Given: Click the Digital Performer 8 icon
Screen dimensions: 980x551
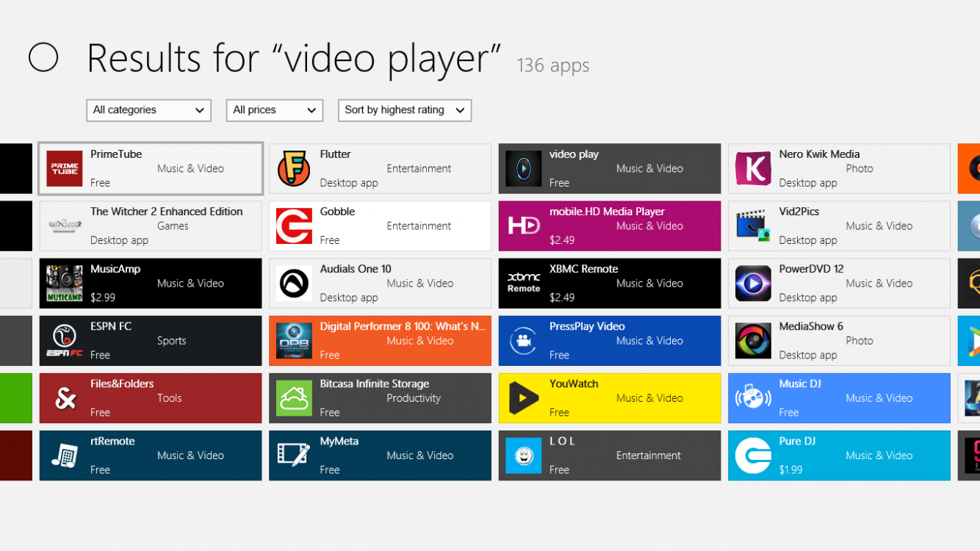Looking at the screenshot, I should (294, 341).
